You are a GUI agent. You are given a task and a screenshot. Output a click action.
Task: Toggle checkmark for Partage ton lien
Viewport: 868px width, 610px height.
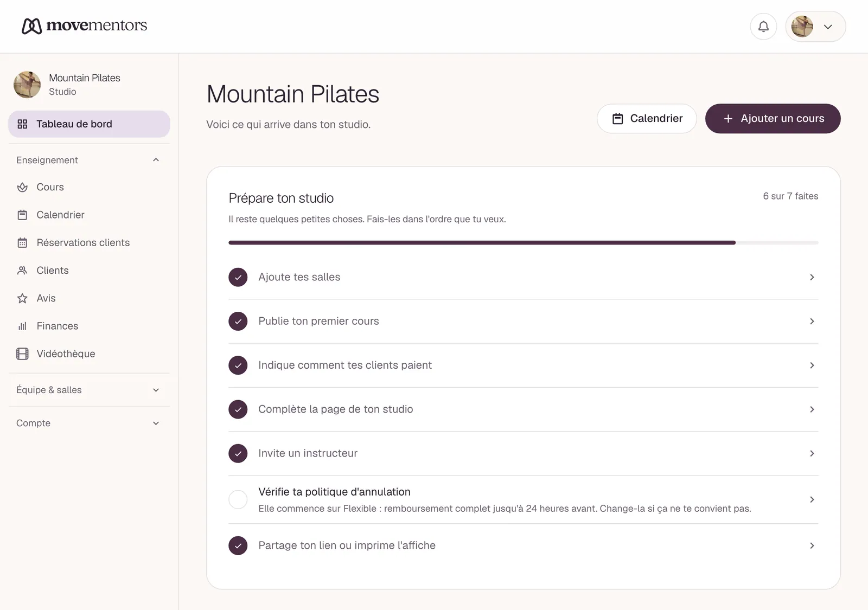point(238,545)
